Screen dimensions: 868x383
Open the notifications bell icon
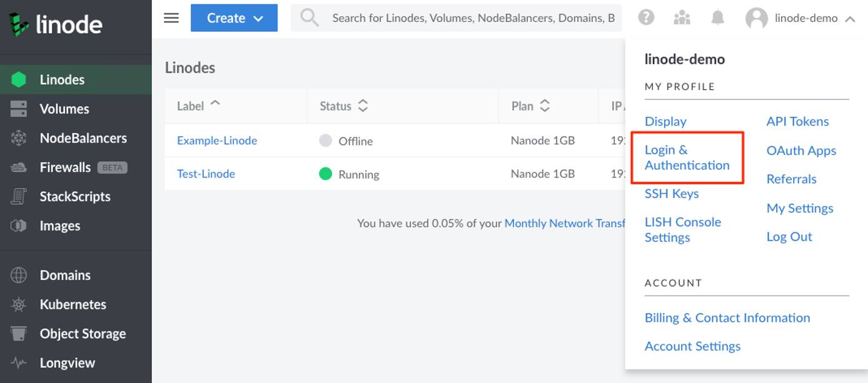click(x=717, y=18)
